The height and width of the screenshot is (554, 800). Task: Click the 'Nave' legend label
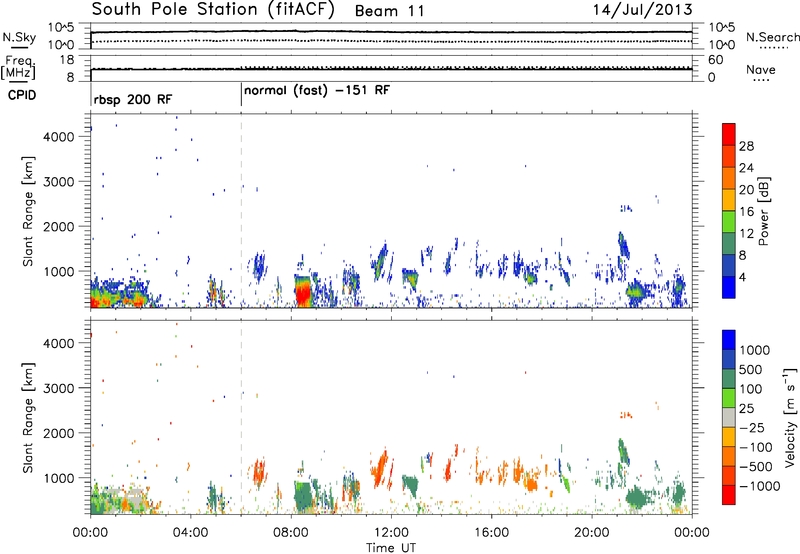(761, 70)
